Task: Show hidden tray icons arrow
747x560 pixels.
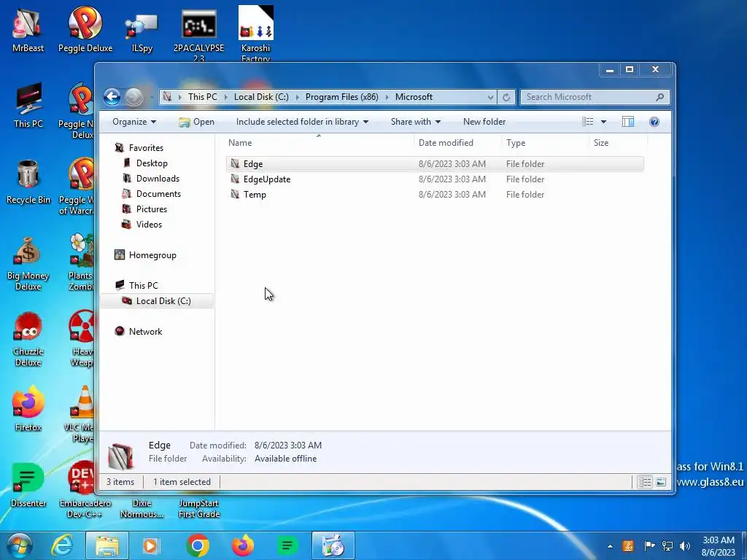Action: [611, 546]
